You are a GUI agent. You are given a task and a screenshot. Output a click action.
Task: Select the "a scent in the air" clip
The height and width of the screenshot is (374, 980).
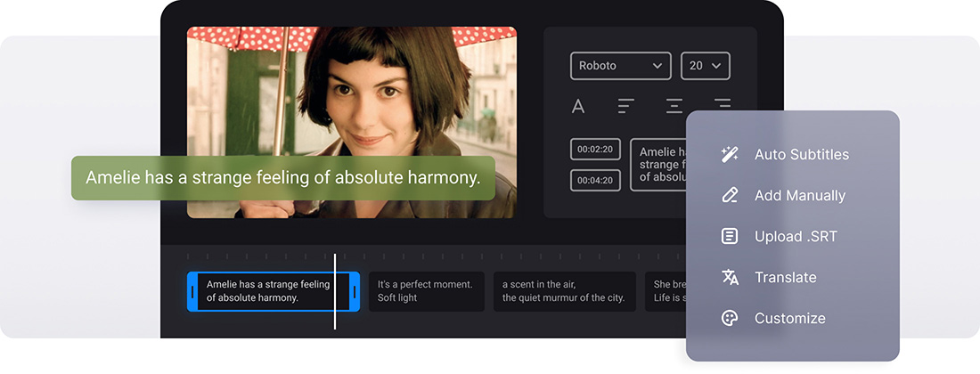click(564, 291)
